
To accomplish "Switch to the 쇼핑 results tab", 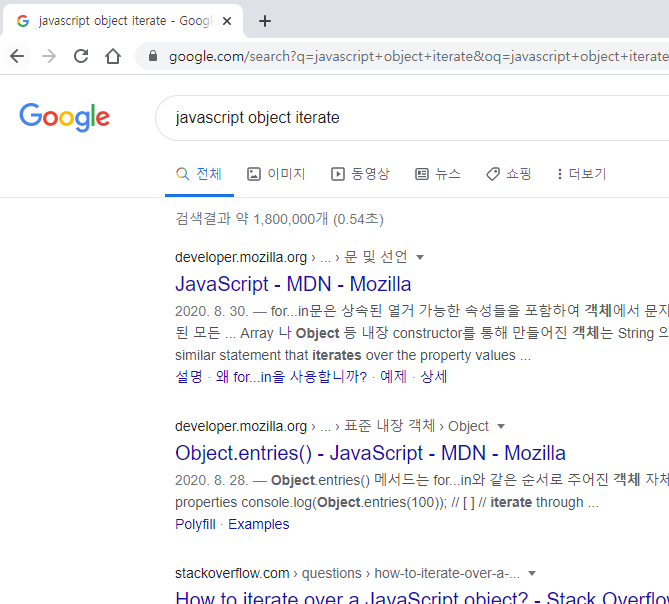I will tap(509, 174).
